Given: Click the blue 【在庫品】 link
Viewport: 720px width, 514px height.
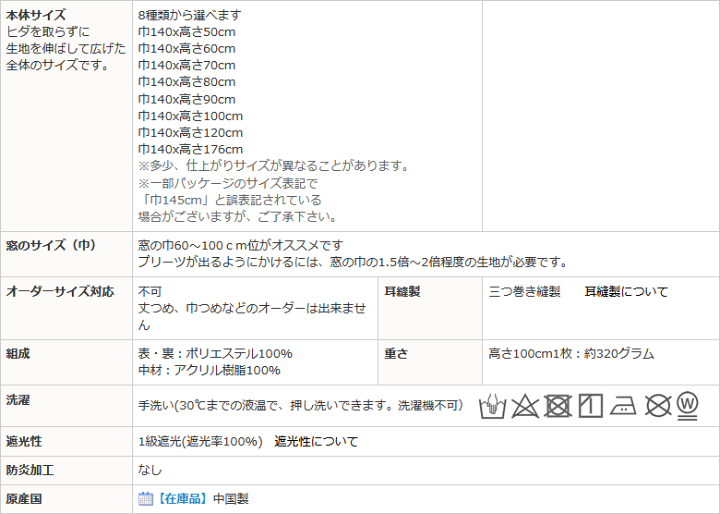Looking at the screenshot, I should (182, 498).
